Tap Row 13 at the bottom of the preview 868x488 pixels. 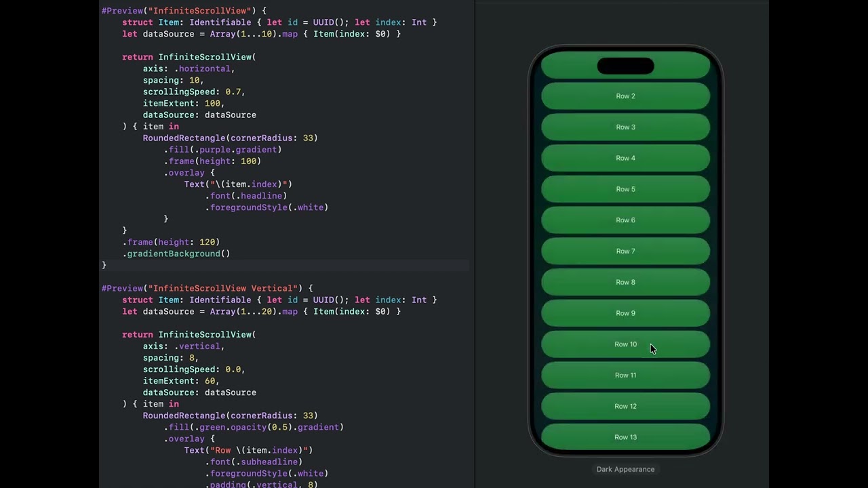[x=625, y=437]
